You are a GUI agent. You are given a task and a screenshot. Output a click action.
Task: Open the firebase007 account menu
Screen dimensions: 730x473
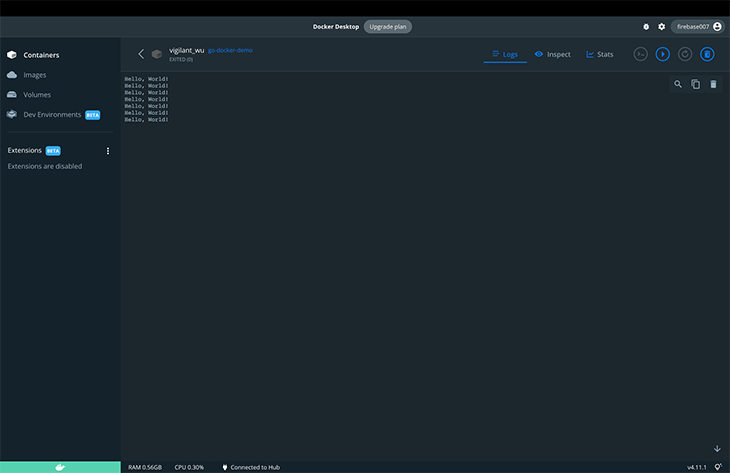pos(697,27)
